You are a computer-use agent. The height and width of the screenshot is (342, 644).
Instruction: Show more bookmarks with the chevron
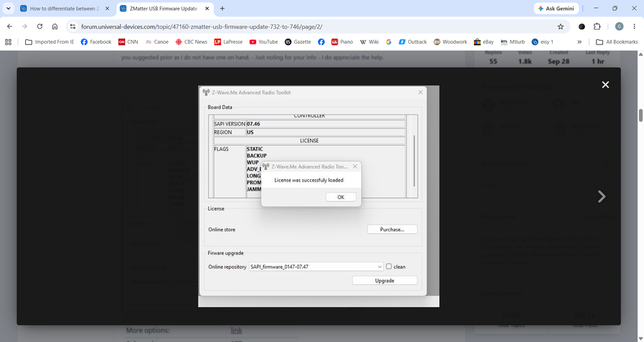click(x=579, y=42)
